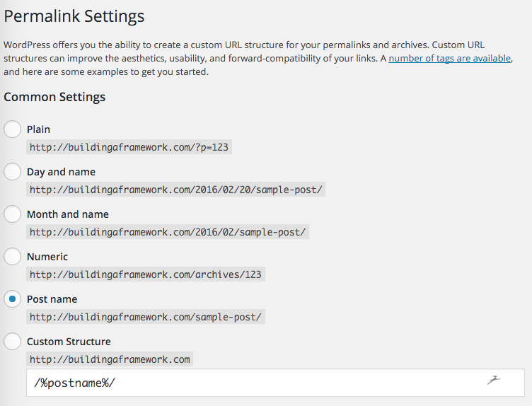Click the small icon inside the custom structure field
This screenshot has width=532, height=406.
tap(494, 381)
